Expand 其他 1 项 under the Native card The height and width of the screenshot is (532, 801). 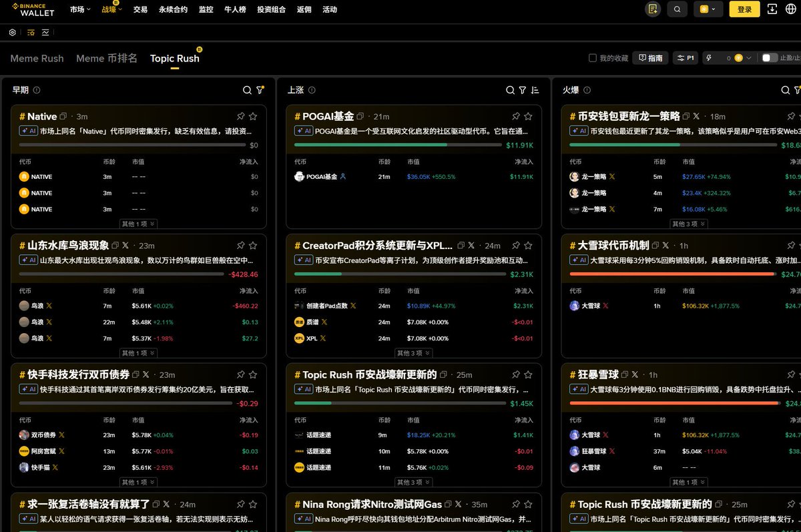(139, 224)
